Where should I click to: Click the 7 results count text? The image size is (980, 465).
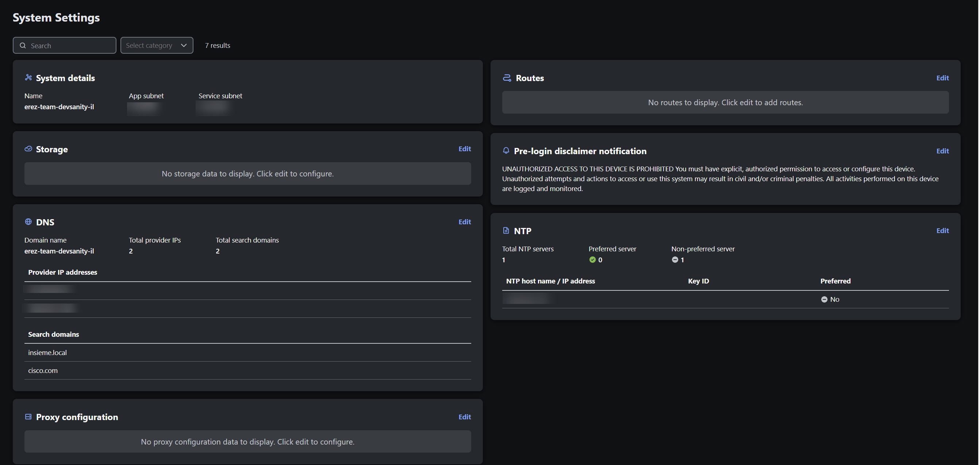click(x=218, y=45)
